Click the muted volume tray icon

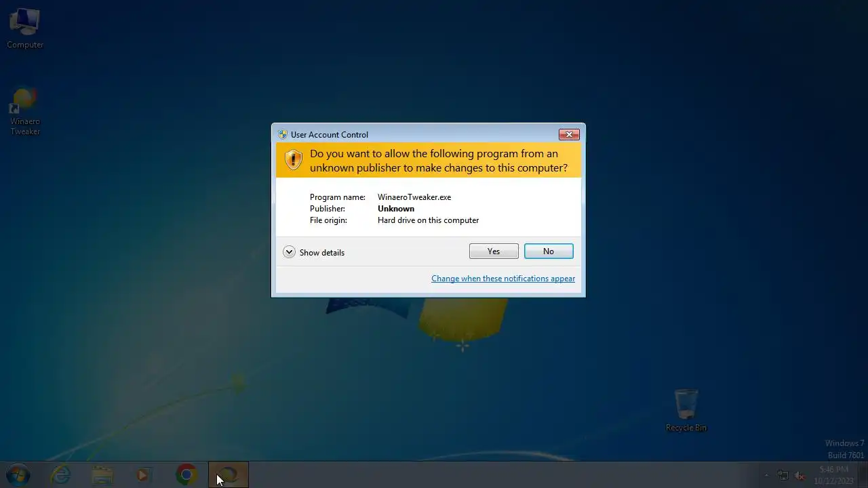pos(800,476)
